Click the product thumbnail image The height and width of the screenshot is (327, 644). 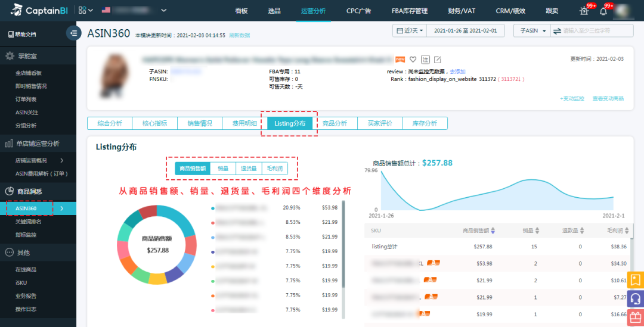point(114,76)
